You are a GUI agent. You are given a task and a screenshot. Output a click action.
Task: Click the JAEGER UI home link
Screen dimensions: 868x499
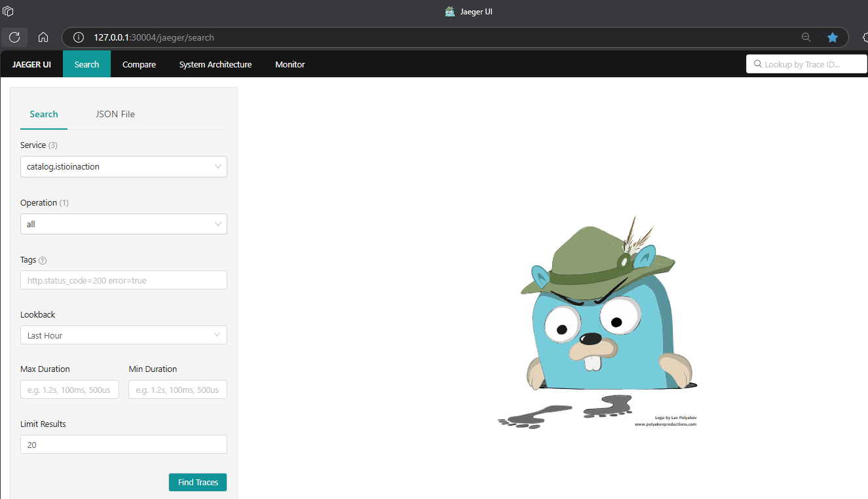tap(31, 64)
